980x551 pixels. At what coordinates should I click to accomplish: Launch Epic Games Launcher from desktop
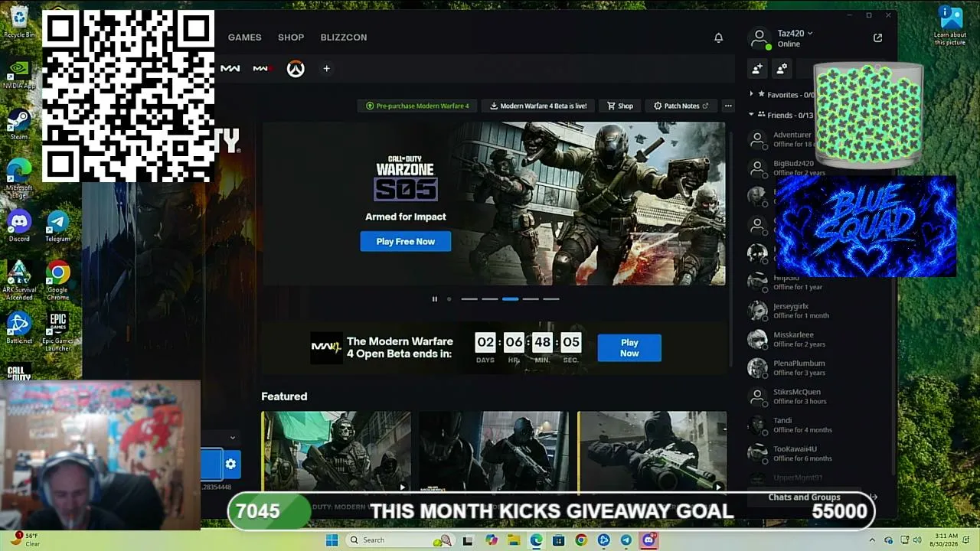pos(57,331)
